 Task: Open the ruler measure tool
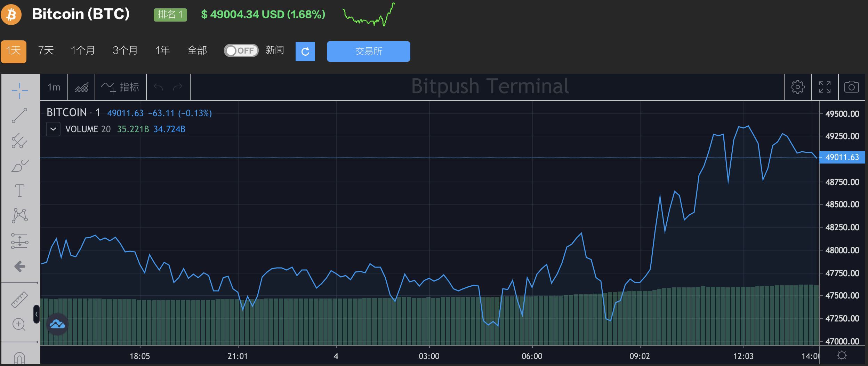(x=19, y=300)
